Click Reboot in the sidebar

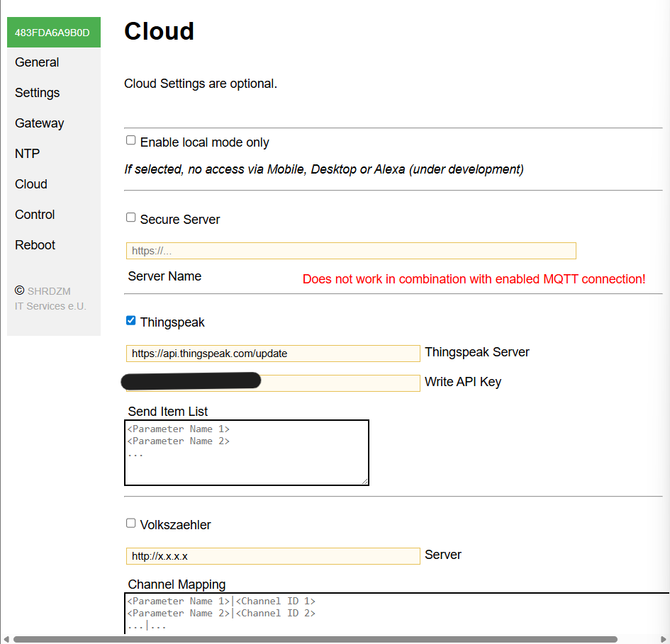pyautogui.click(x=35, y=245)
